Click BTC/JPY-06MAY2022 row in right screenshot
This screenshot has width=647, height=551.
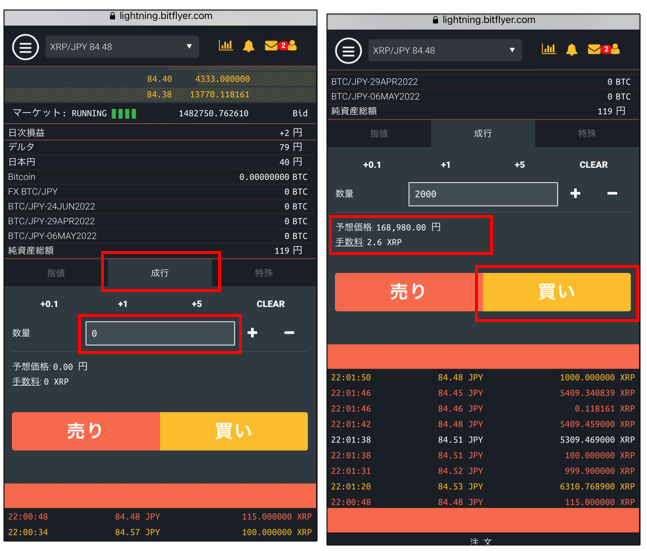click(x=483, y=97)
